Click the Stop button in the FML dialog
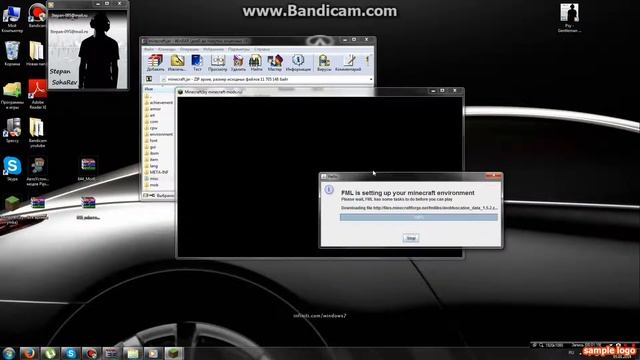 (x=411, y=238)
